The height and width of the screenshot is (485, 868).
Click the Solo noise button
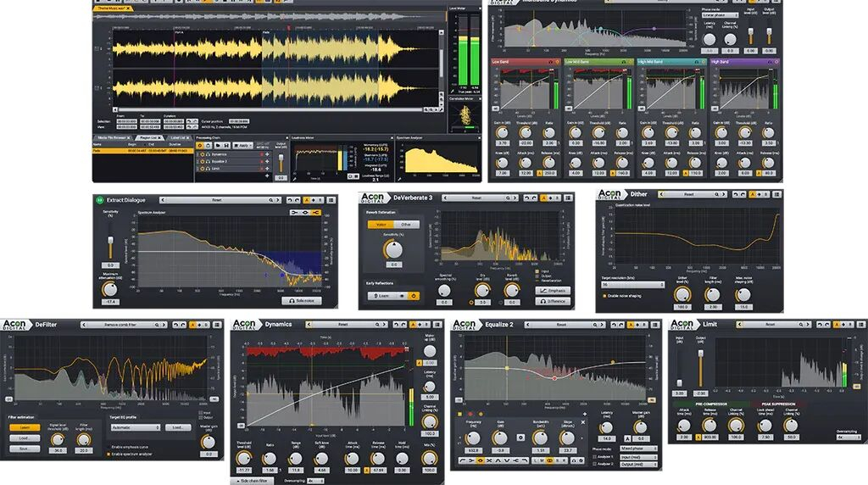[x=302, y=300]
